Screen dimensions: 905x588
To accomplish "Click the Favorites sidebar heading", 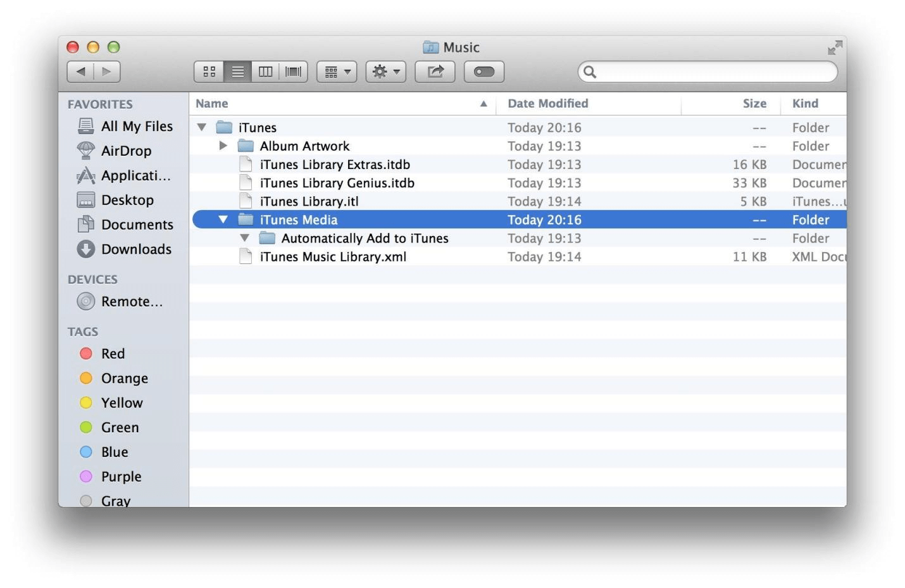I will point(100,104).
